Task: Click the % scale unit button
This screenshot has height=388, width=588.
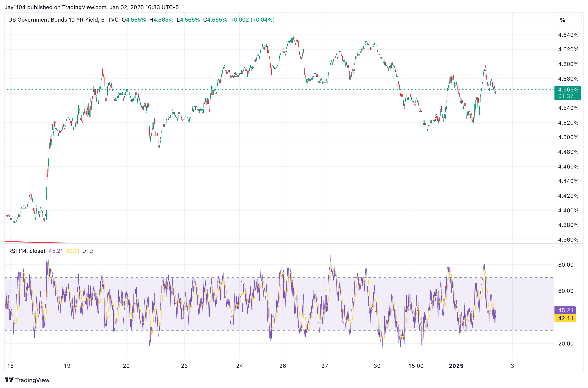Action: (568, 20)
